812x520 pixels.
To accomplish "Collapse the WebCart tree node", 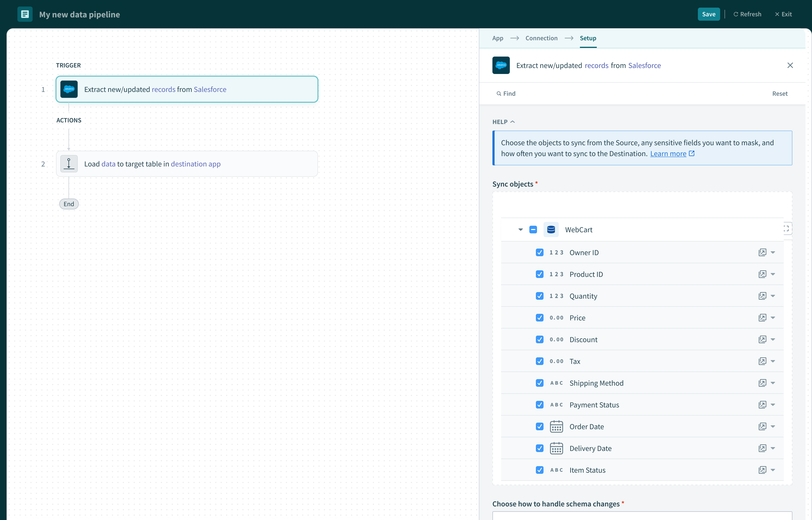I will pos(520,230).
